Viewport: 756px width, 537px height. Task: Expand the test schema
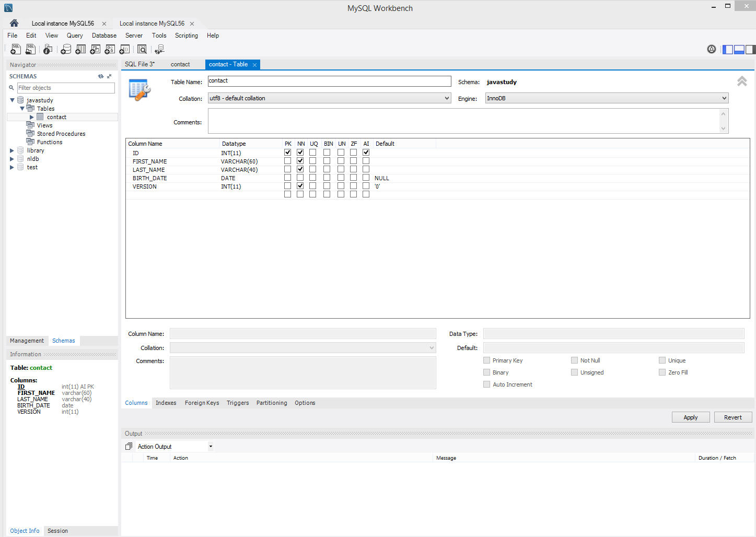point(12,167)
